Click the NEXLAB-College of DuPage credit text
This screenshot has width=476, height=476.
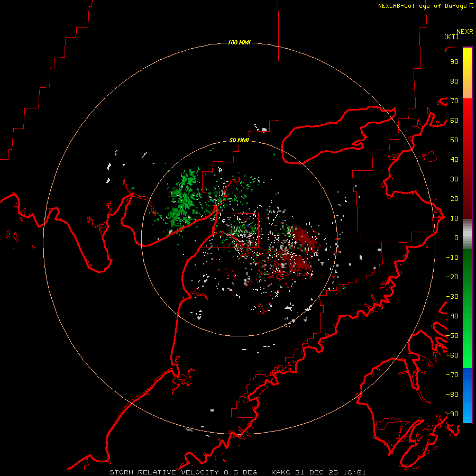tap(425, 6)
